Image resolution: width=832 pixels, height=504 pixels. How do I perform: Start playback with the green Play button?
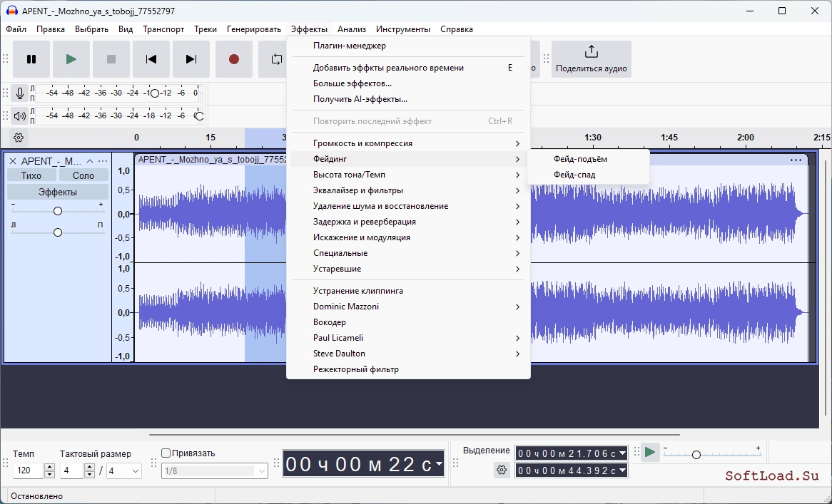click(x=71, y=59)
